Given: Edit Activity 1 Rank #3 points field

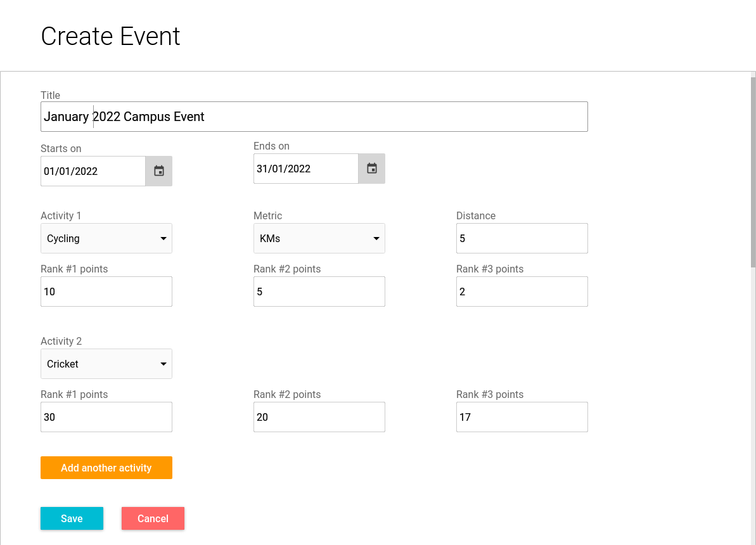Looking at the screenshot, I should (522, 292).
